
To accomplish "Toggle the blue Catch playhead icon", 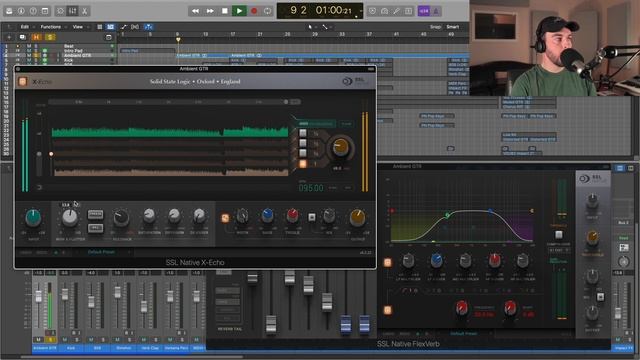I will pyautogui.click(x=148, y=27).
